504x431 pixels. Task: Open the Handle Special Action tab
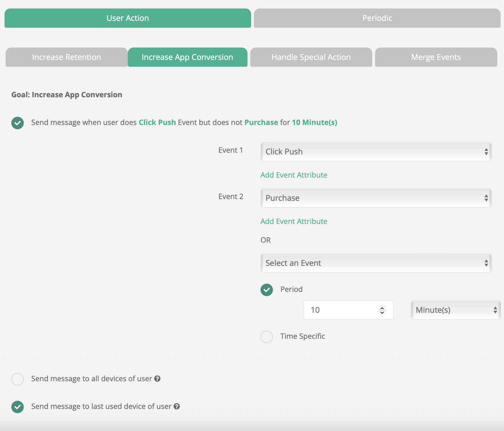311,57
